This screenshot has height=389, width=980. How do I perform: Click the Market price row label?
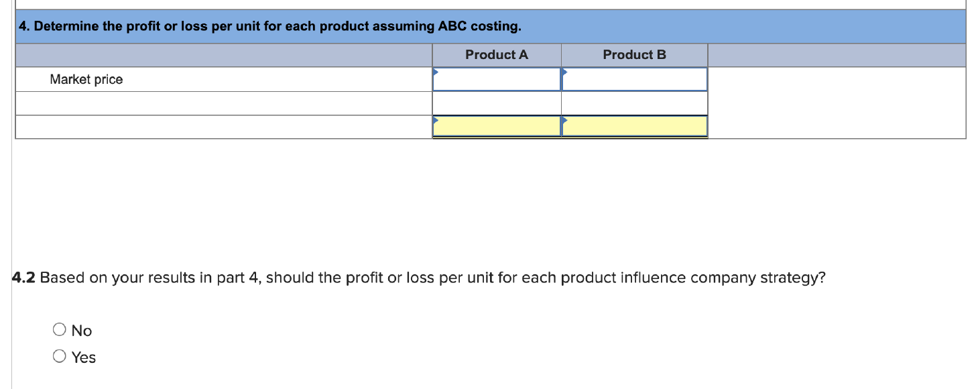(87, 79)
